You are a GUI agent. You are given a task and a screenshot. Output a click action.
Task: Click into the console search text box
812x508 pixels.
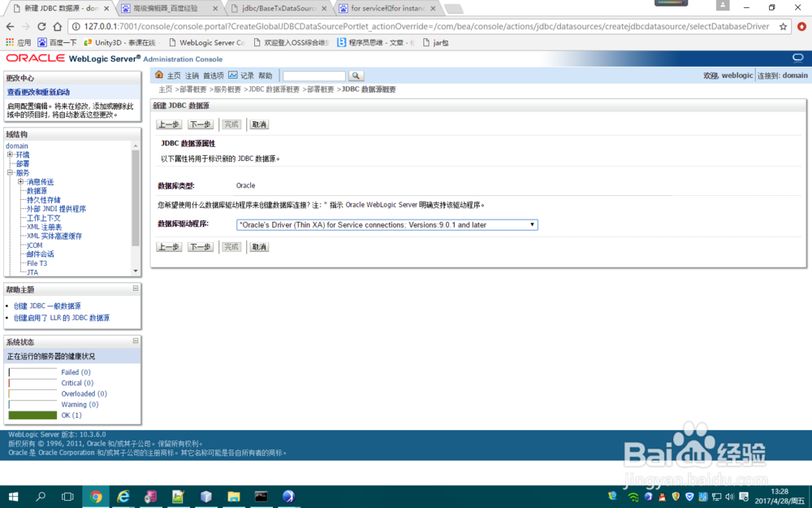click(x=314, y=76)
